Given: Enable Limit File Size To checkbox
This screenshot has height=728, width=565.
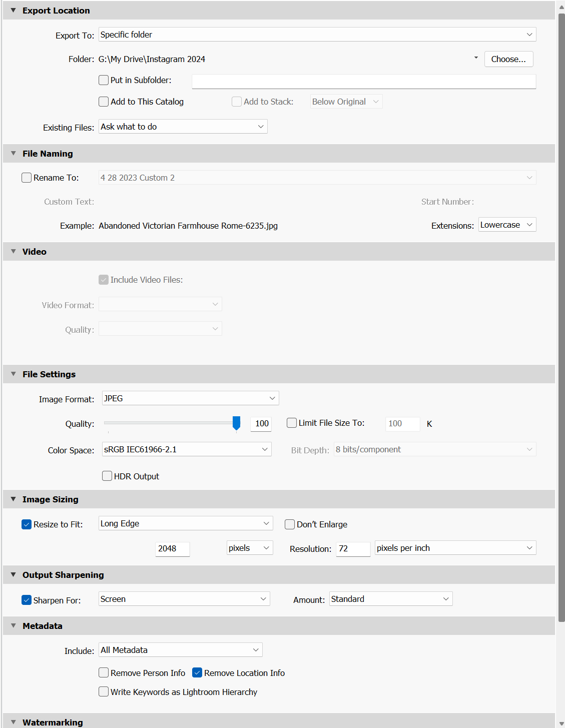Looking at the screenshot, I should point(292,423).
